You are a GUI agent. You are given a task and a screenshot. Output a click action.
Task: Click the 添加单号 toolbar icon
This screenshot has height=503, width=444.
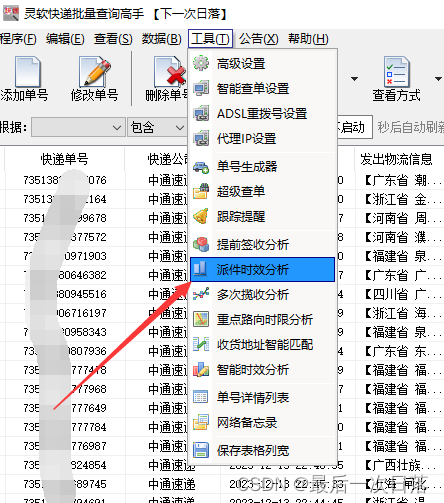tap(28, 72)
